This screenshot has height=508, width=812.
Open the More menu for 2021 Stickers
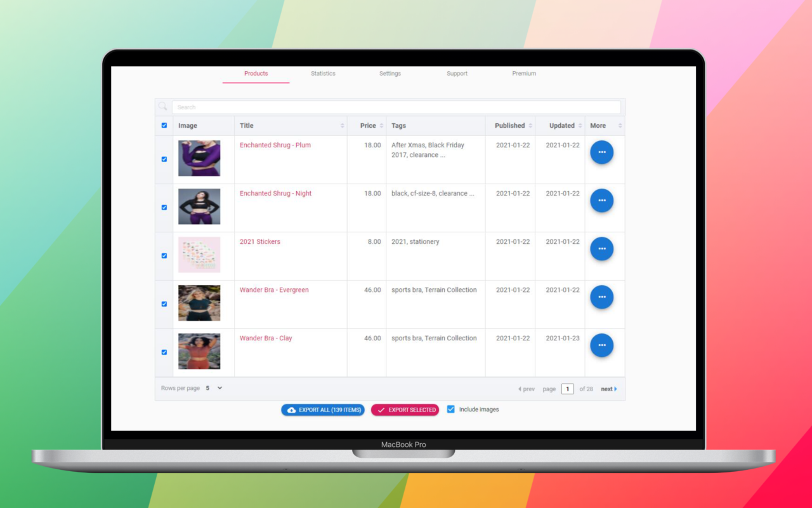[x=601, y=248]
